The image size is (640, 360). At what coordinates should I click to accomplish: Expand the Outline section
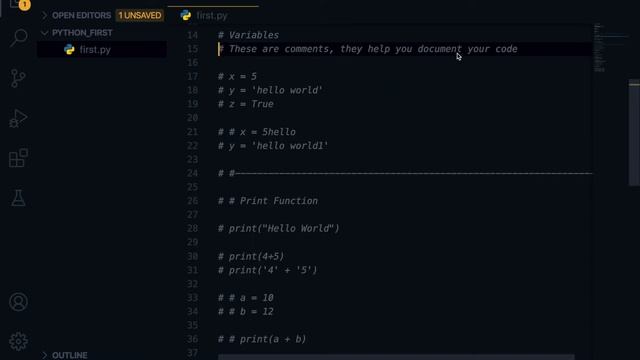(64, 355)
